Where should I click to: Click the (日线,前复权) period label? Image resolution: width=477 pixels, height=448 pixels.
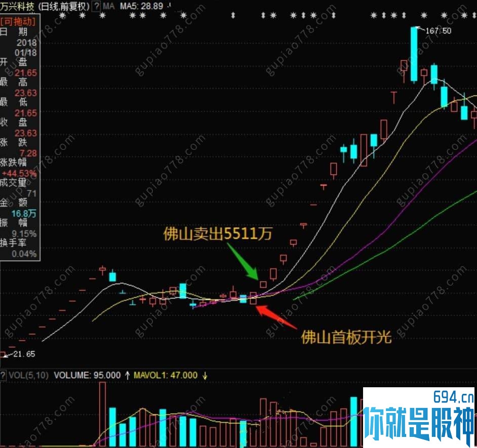click(64, 7)
